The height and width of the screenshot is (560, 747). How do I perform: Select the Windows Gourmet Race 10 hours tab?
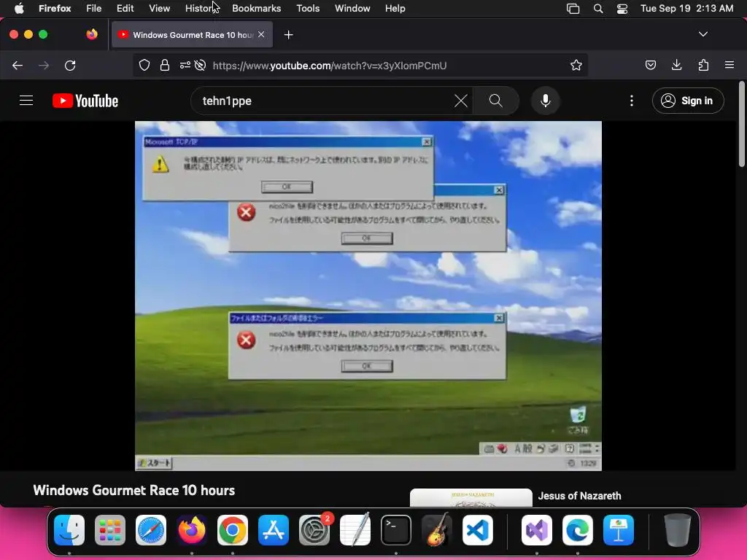pos(192,35)
